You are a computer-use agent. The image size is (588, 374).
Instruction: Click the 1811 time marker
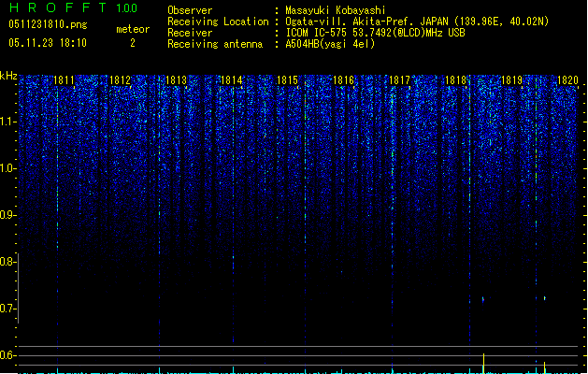point(64,80)
